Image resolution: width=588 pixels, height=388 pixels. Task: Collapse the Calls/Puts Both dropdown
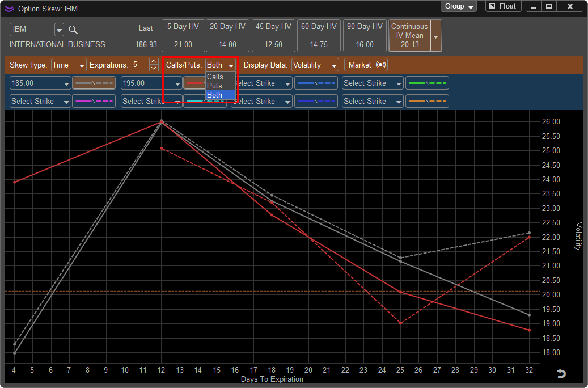tap(221, 65)
